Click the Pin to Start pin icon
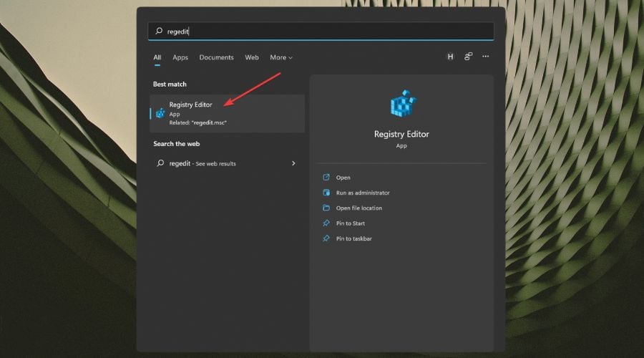Viewport: 644px width, 358px height. 326,223
